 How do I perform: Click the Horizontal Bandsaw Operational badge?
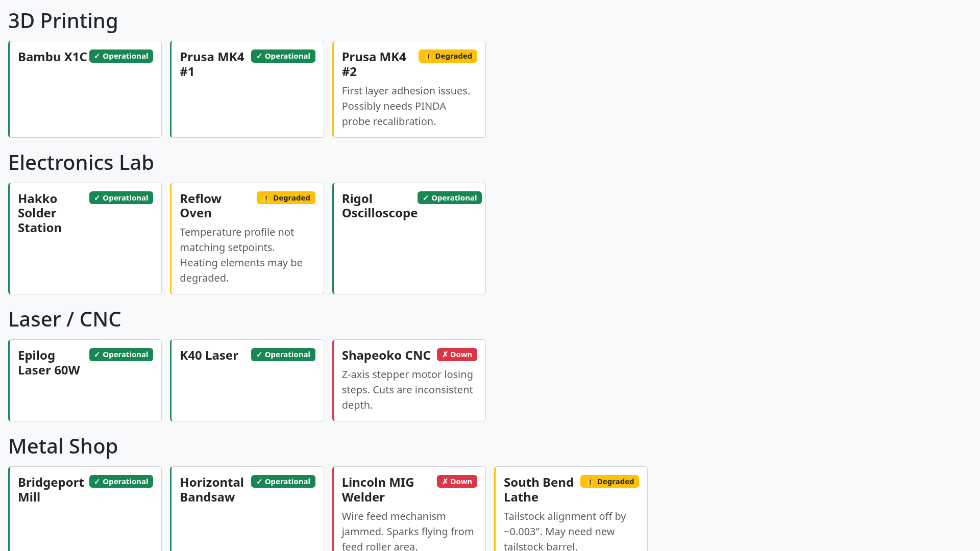coord(283,482)
